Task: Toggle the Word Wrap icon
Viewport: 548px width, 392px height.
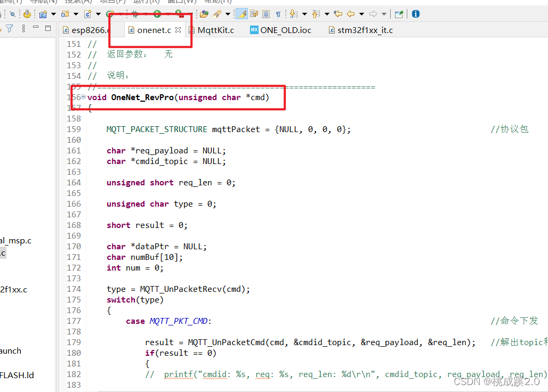Action: (x=254, y=14)
